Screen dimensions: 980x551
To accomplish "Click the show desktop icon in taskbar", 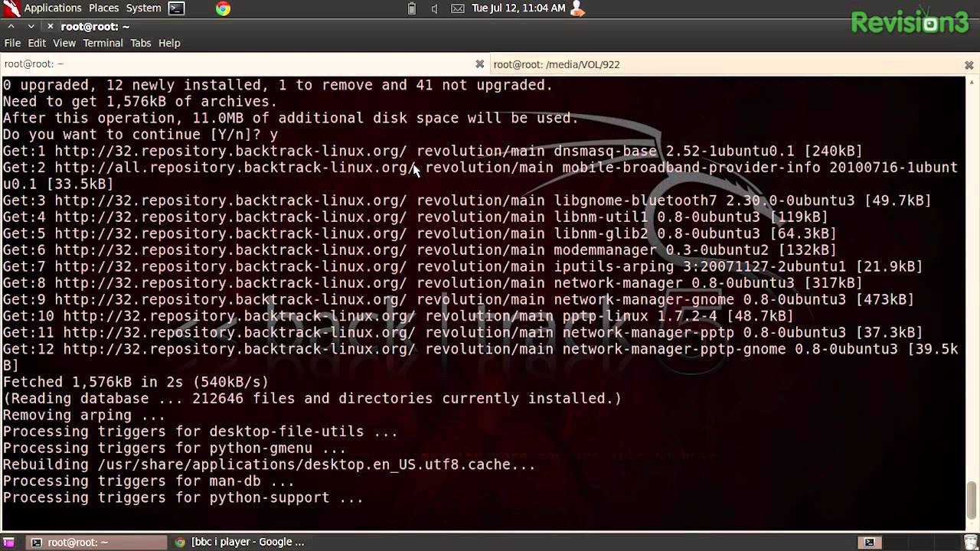I will click(9, 542).
